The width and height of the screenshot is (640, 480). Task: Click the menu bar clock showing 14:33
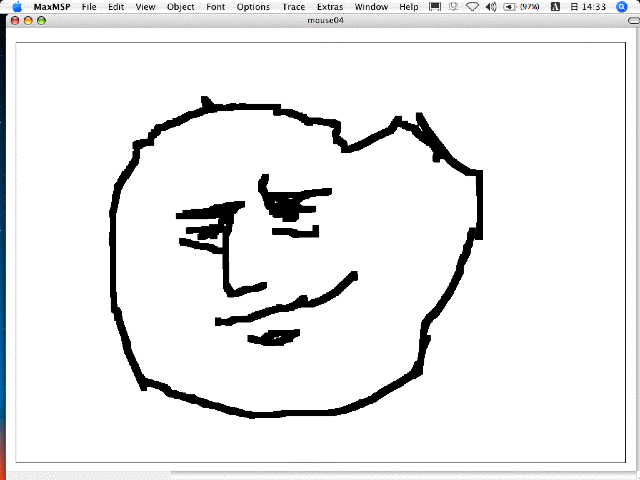pos(588,7)
